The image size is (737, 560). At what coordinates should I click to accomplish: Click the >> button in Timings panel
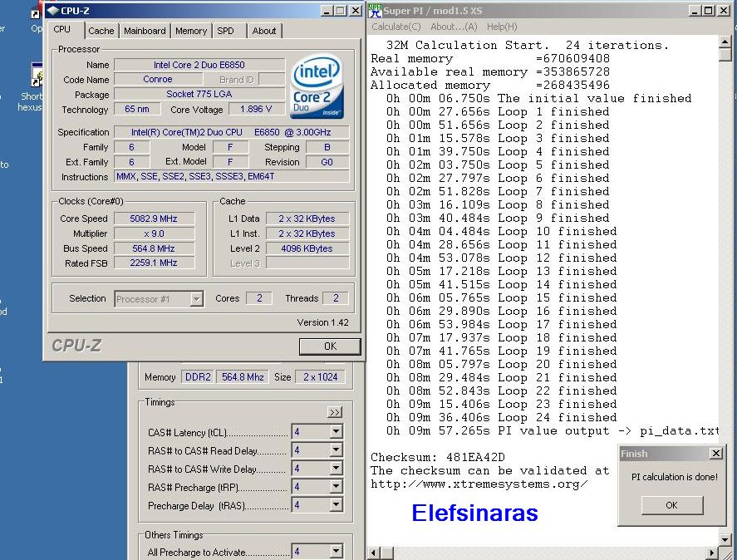coord(335,412)
